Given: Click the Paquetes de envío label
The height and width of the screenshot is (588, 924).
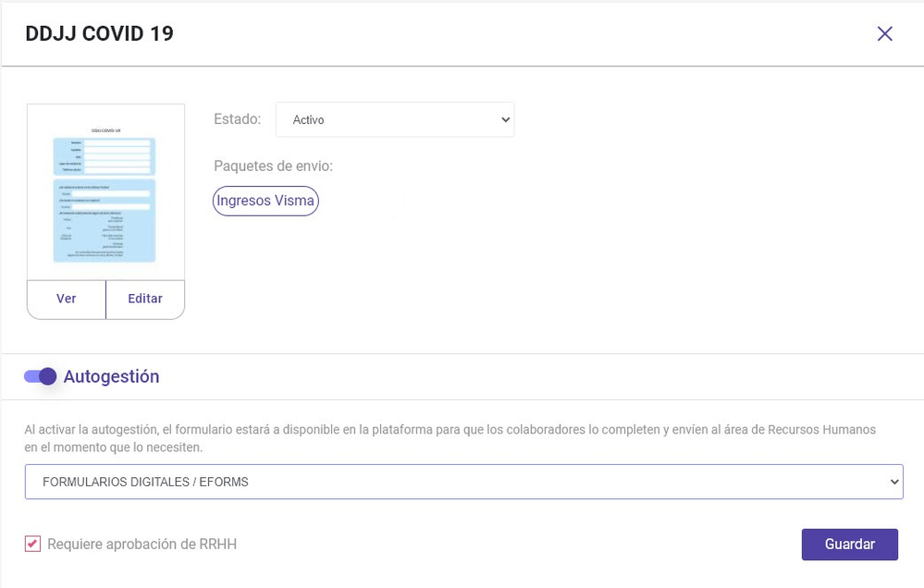Looking at the screenshot, I should [x=274, y=166].
